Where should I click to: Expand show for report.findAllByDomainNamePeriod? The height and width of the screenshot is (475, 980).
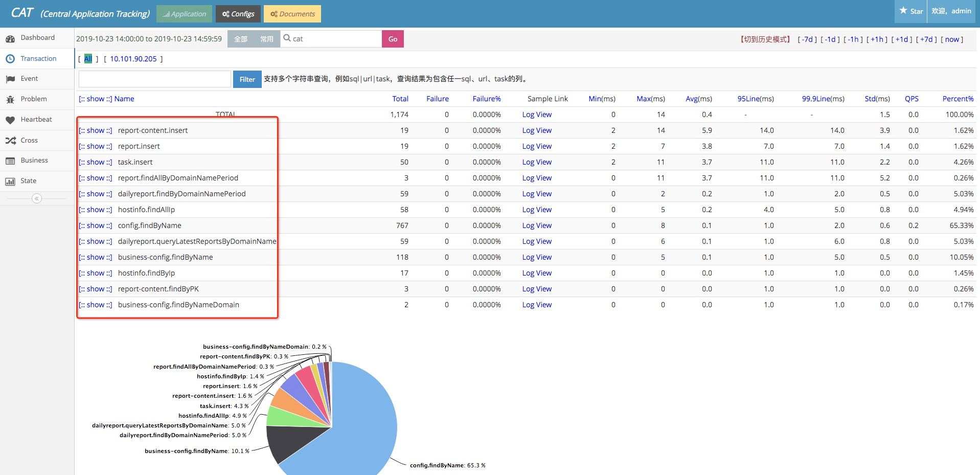click(x=96, y=178)
